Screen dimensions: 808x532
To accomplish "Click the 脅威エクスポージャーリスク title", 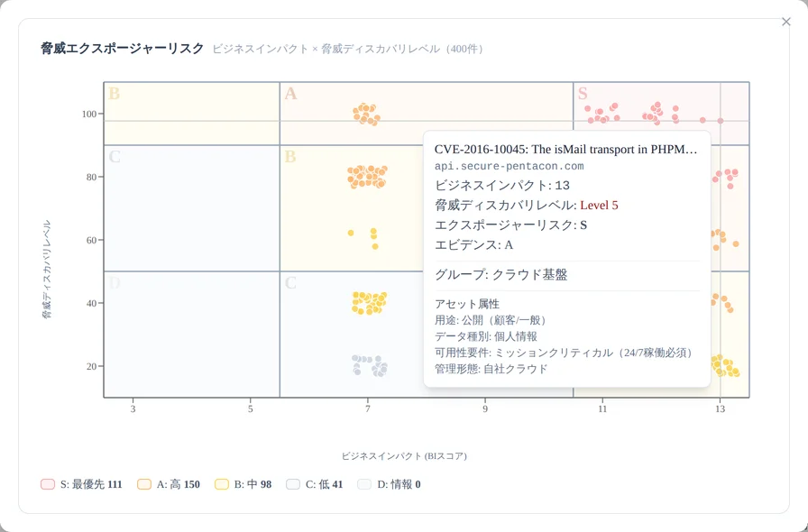I will pyautogui.click(x=122, y=49).
